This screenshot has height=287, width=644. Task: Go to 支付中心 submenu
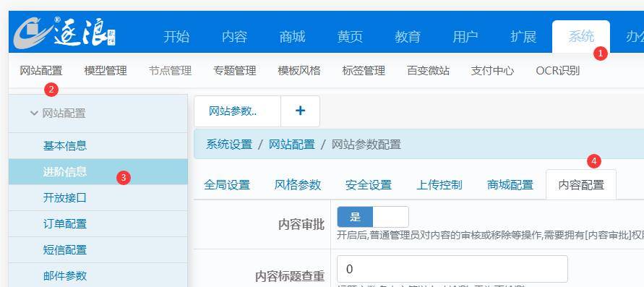[492, 71]
